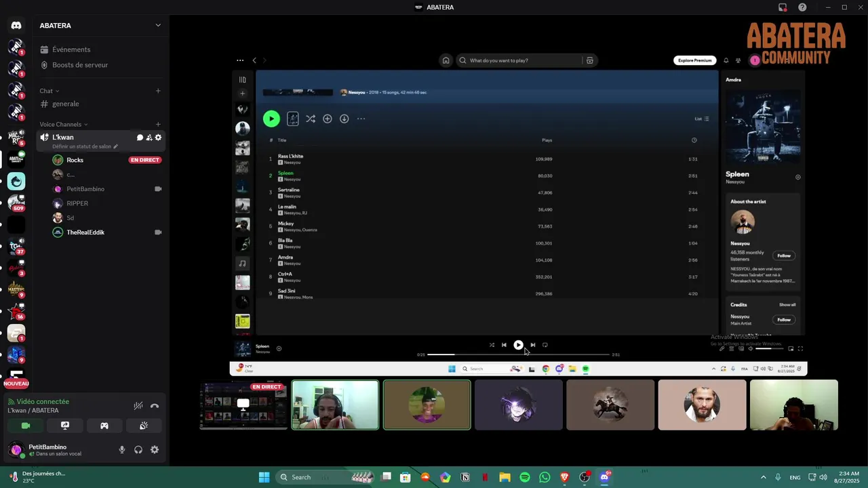This screenshot has width=868, height=488.
Task: Click Spotify next track button in stream
Action: 532,345
